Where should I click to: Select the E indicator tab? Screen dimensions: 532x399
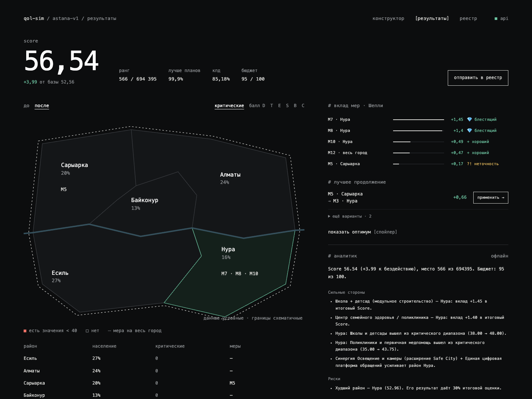click(x=279, y=106)
